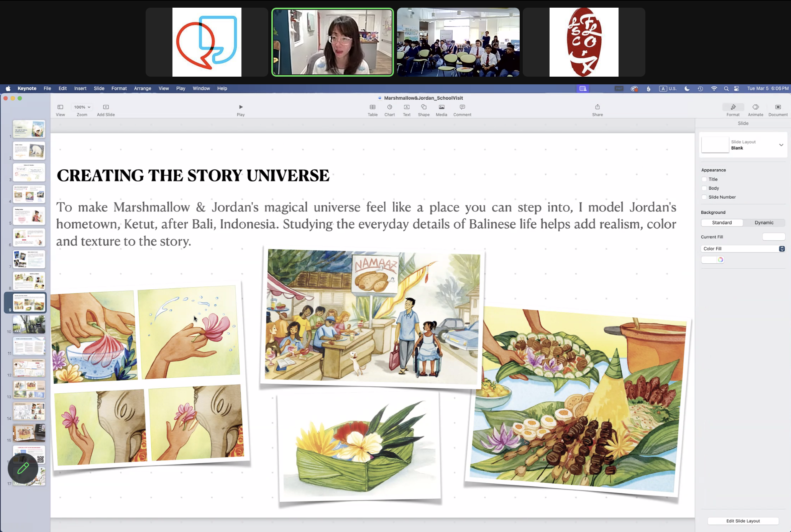The height and width of the screenshot is (532, 791).
Task: Toggle the Body checkbox
Action: tap(704, 188)
